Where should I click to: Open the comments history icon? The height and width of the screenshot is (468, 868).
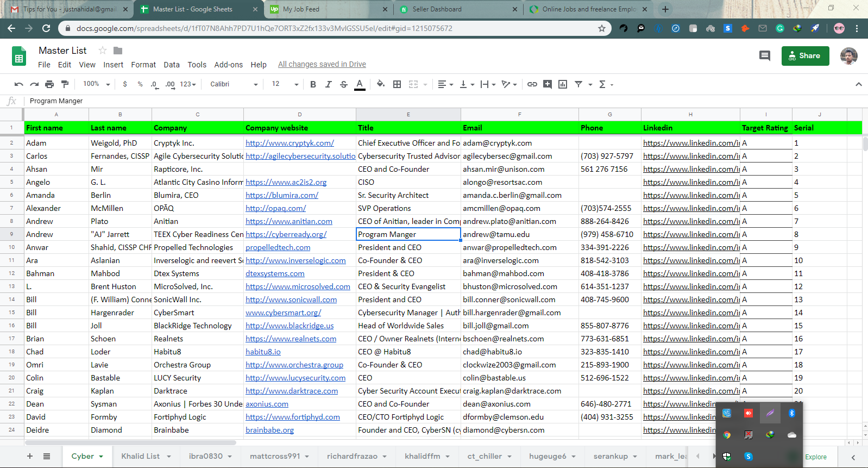click(764, 55)
